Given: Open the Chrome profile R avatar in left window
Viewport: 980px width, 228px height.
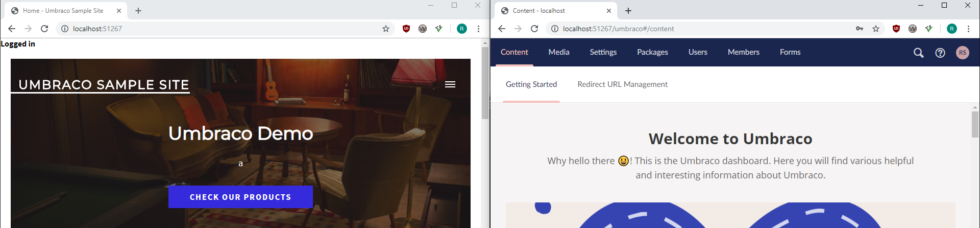Looking at the screenshot, I should click(462, 29).
